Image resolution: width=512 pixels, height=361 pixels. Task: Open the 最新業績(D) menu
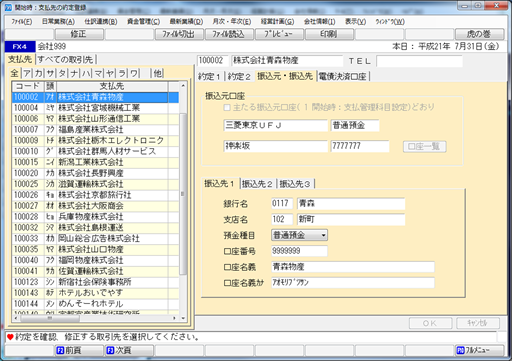[186, 22]
